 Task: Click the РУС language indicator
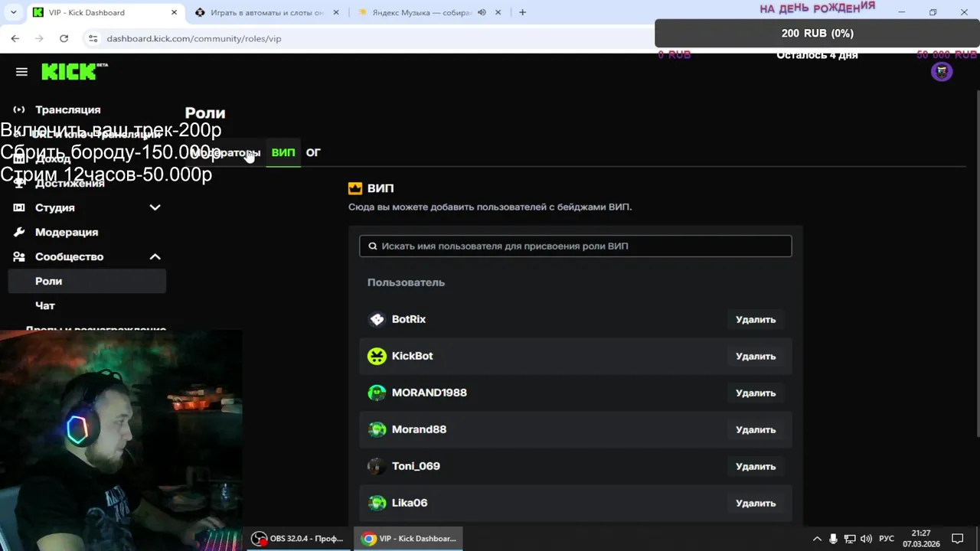click(887, 539)
